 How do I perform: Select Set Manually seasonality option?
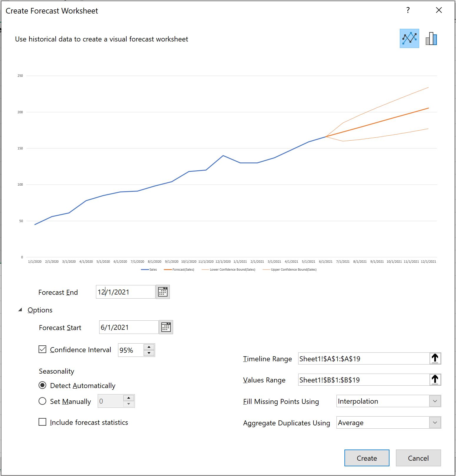pos(42,401)
